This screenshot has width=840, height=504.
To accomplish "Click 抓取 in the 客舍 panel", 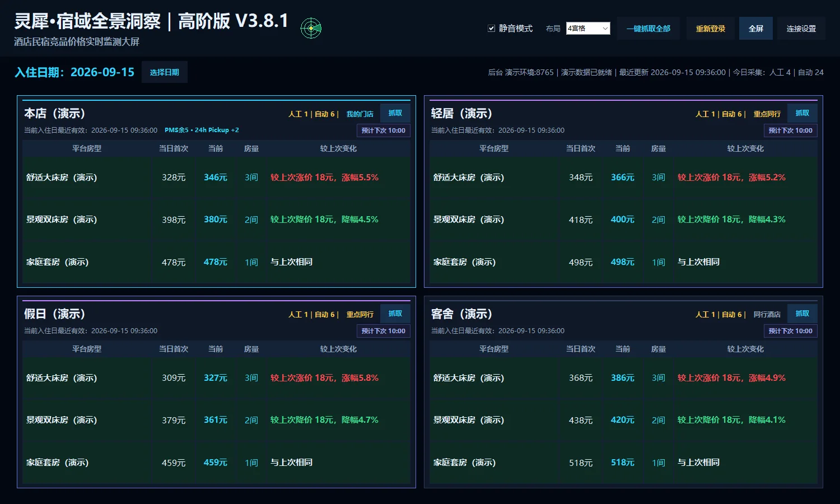I will click(802, 314).
